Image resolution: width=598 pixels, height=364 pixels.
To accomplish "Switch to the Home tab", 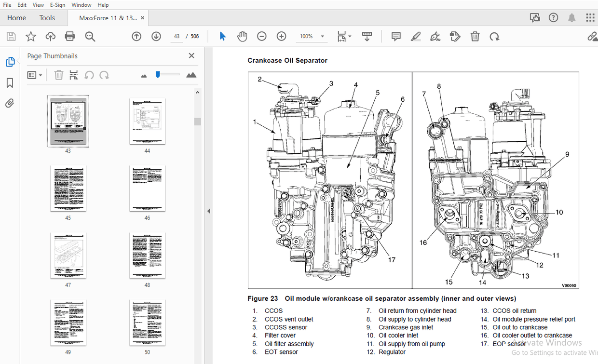I will pos(16,17).
